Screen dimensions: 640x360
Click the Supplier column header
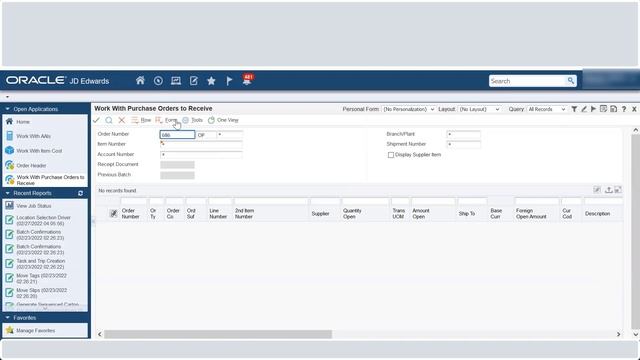[320, 213]
